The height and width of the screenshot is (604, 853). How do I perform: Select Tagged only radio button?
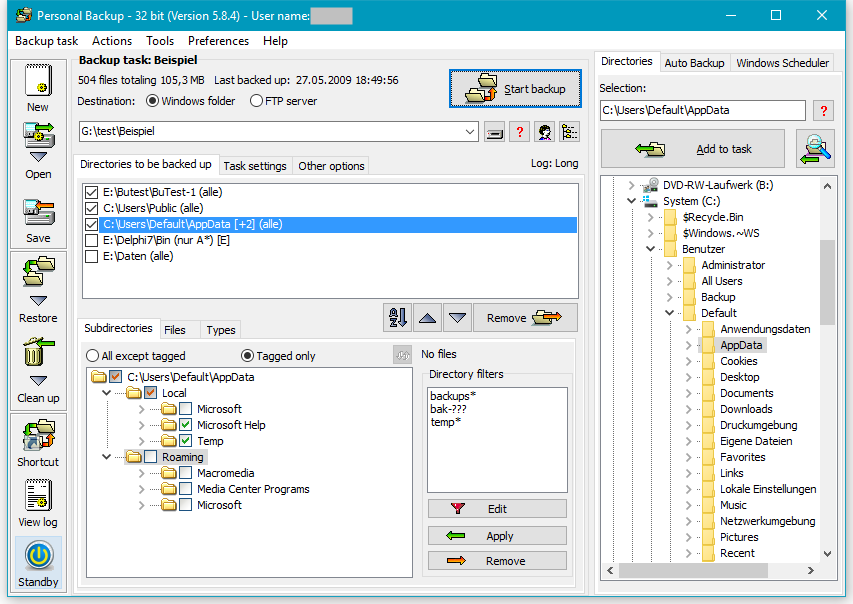coord(248,356)
